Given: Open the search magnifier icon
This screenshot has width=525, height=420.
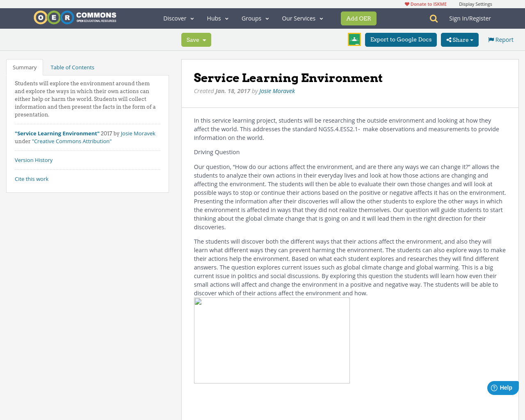Looking at the screenshot, I should (x=434, y=18).
